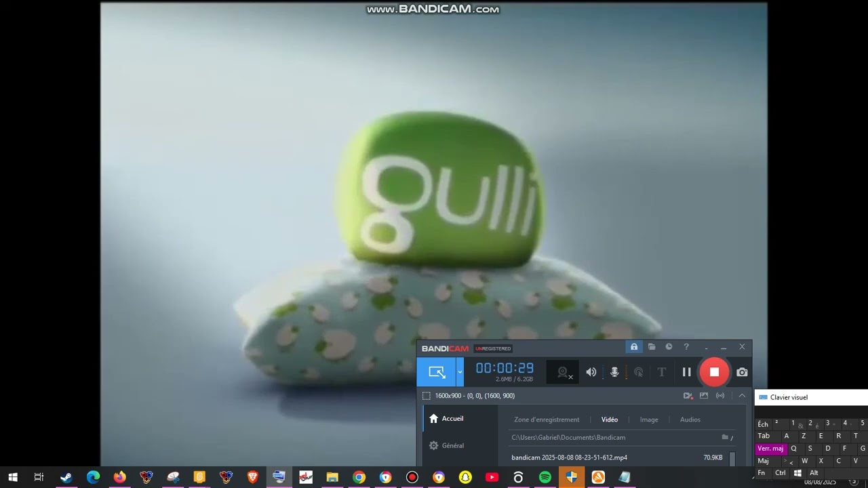Viewport: 868px width, 488px height.
Task: Open File Explorer from the taskbar
Action: [332, 477]
